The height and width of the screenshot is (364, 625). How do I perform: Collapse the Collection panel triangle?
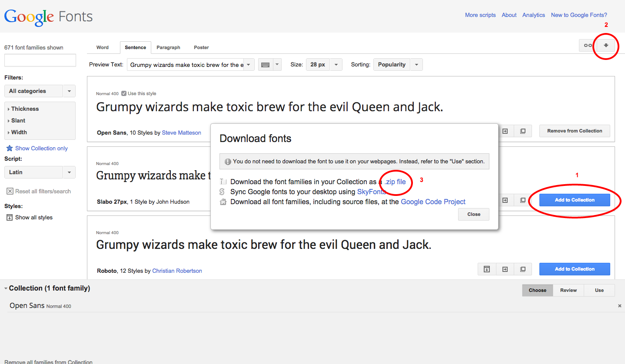coord(6,288)
